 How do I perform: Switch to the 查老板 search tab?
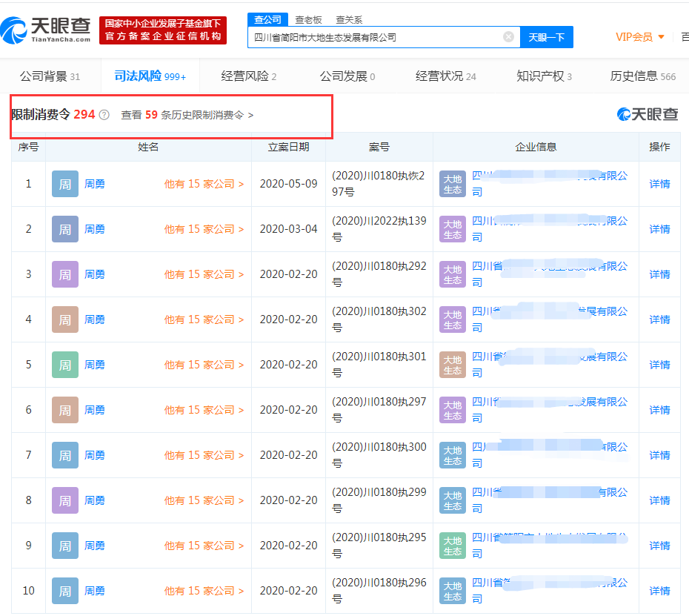point(308,20)
